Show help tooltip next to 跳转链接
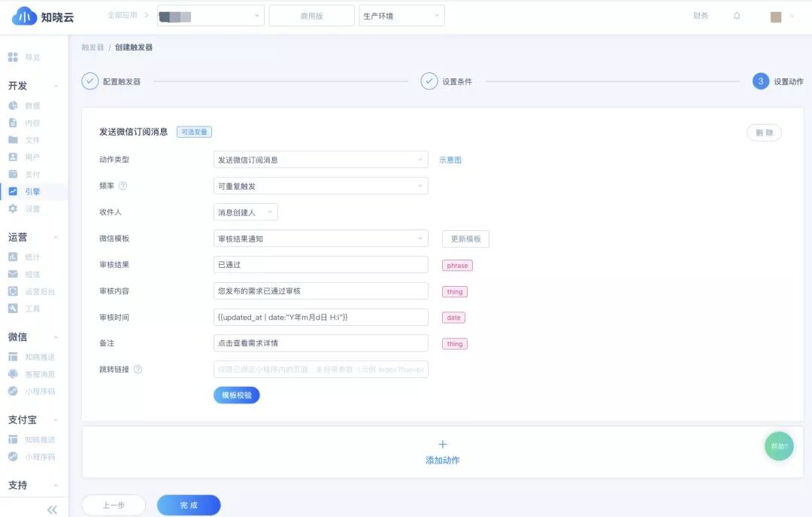Image resolution: width=812 pixels, height=517 pixels. point(138,370)
